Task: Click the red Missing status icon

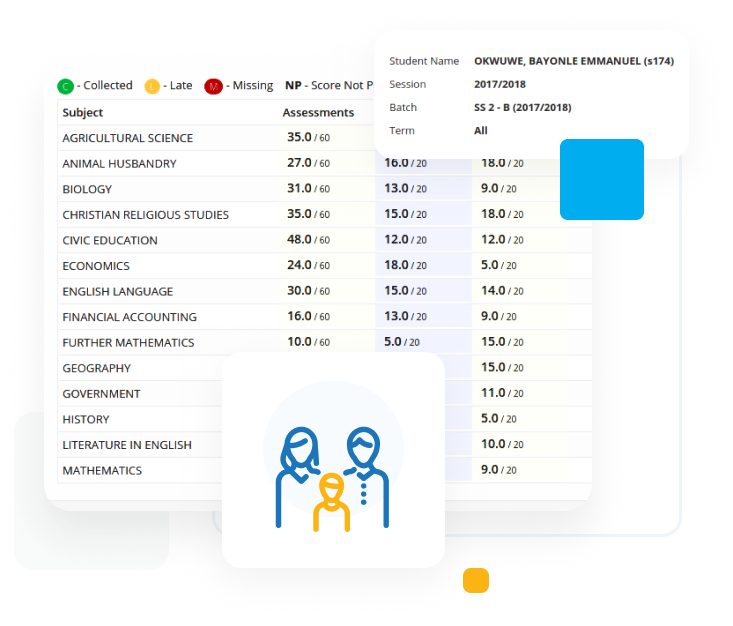Action: [213, 86]
